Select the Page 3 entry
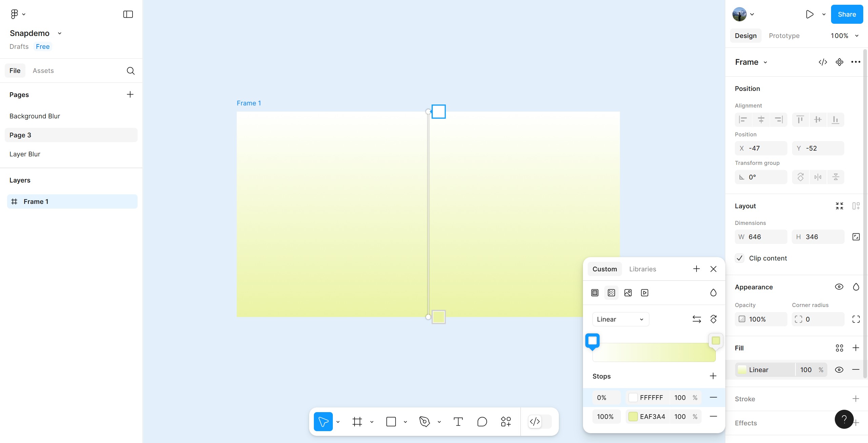 point(71,135)
